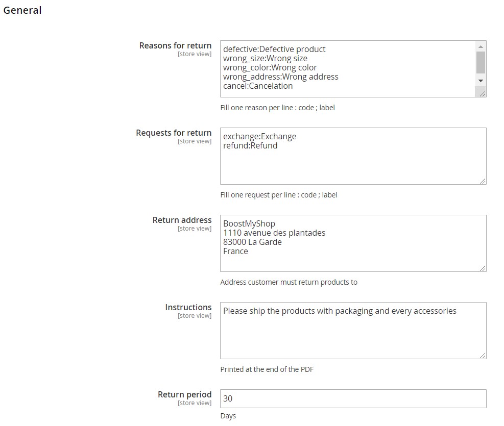Collapse the General section heading
The height and width of the screenshot is (426, 504).
point(22,10)
